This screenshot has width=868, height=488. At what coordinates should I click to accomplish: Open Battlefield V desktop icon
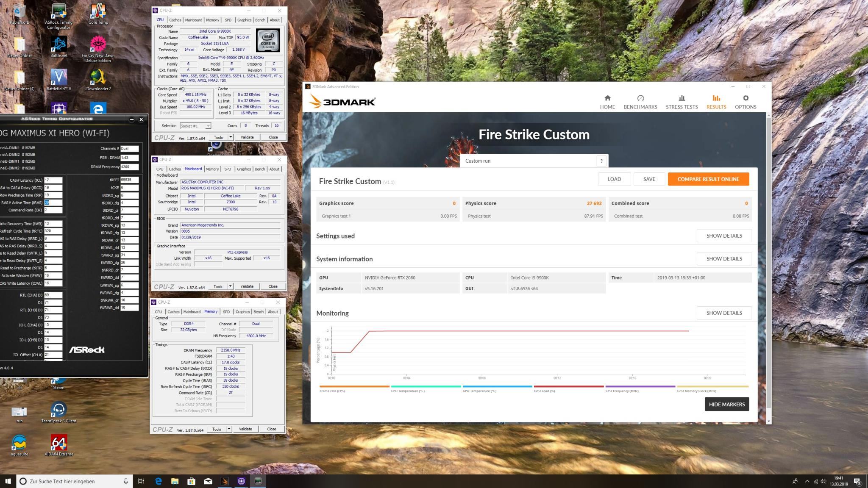pos(58,80)
